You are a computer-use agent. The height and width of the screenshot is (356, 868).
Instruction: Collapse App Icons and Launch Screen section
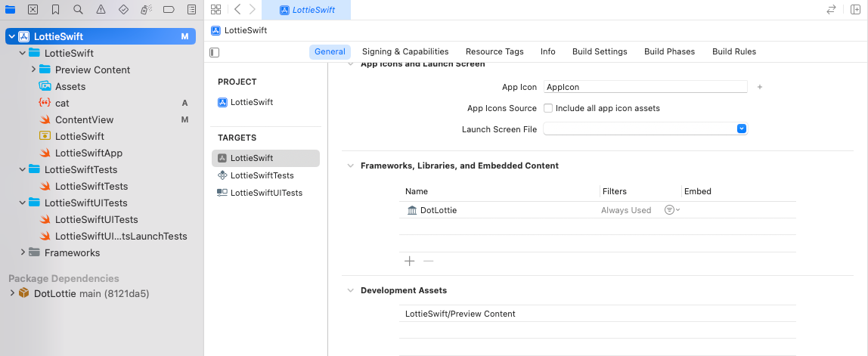pyautogui.click(x=350, y=64)
